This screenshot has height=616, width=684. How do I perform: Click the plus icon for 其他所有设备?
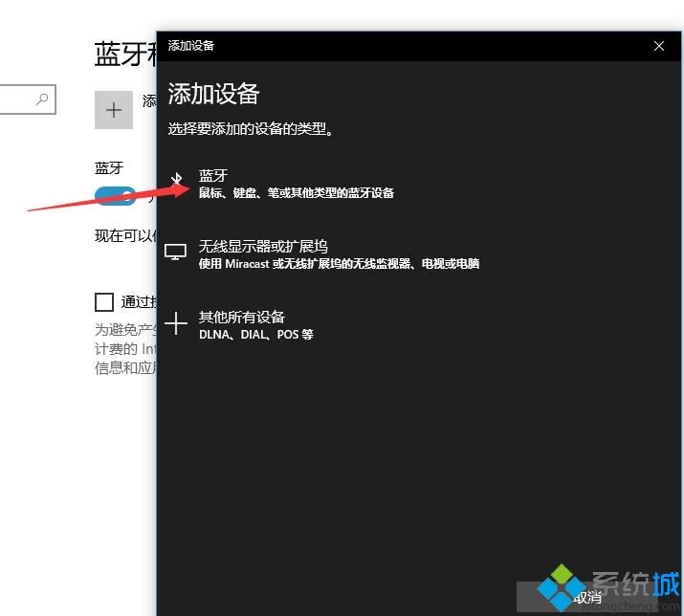tap(176, 323)
